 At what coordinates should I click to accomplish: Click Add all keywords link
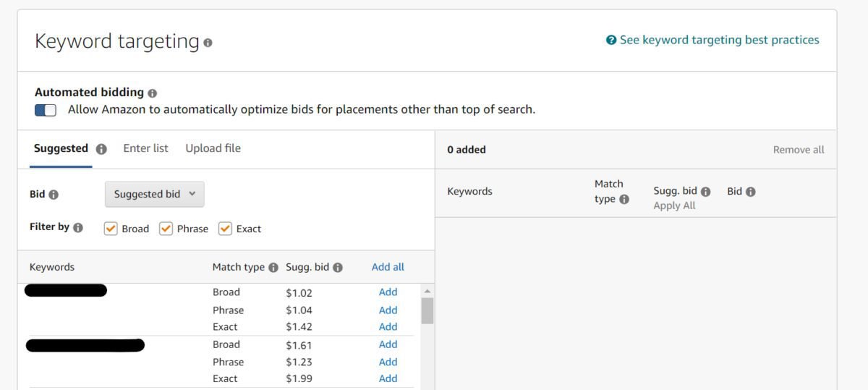tap(388, 267)
